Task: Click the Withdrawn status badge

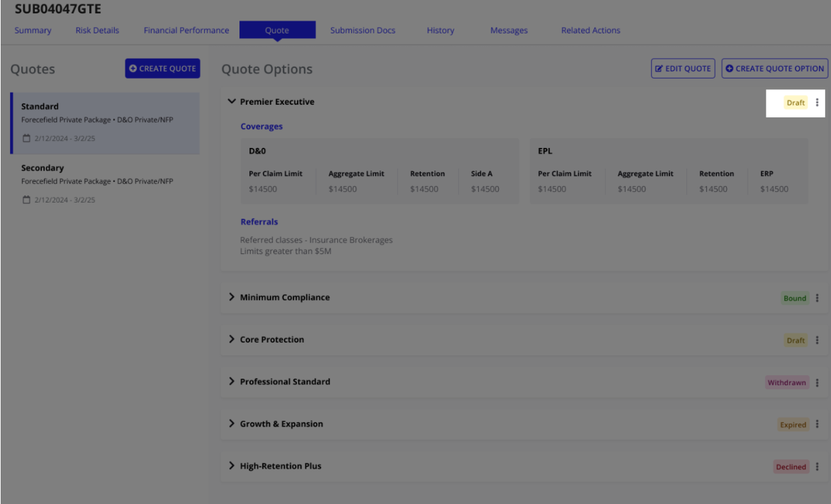Action: 787,383
